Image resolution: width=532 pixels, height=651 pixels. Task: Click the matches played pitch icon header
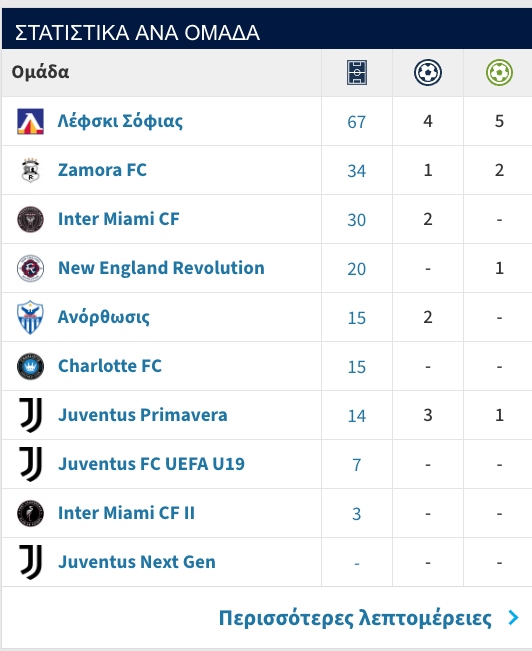click(x=357, y=73)
